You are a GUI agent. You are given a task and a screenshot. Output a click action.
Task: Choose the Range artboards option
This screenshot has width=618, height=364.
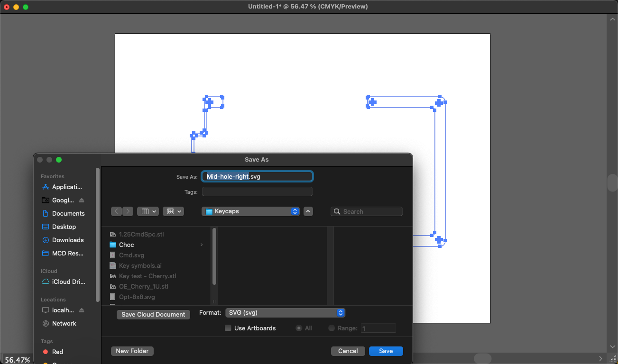tap(332, 328)
